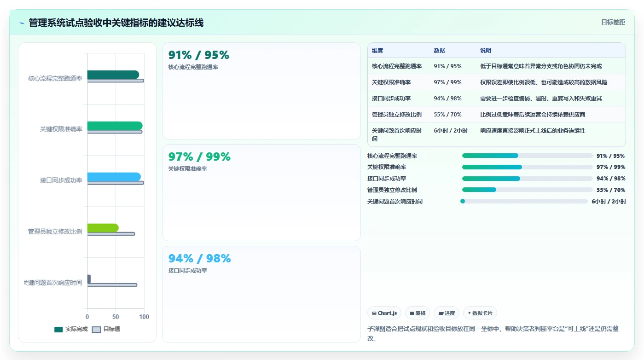The height and width of the screenshot is (360, 644).
Task: Toggle the 目标值 legend item
Action: [x=106, y=329]
